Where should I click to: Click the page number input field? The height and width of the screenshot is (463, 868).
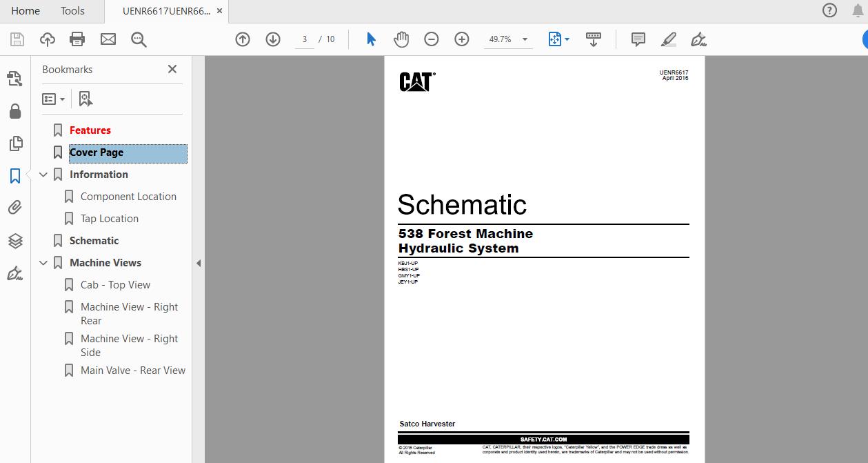pos(304,39)
